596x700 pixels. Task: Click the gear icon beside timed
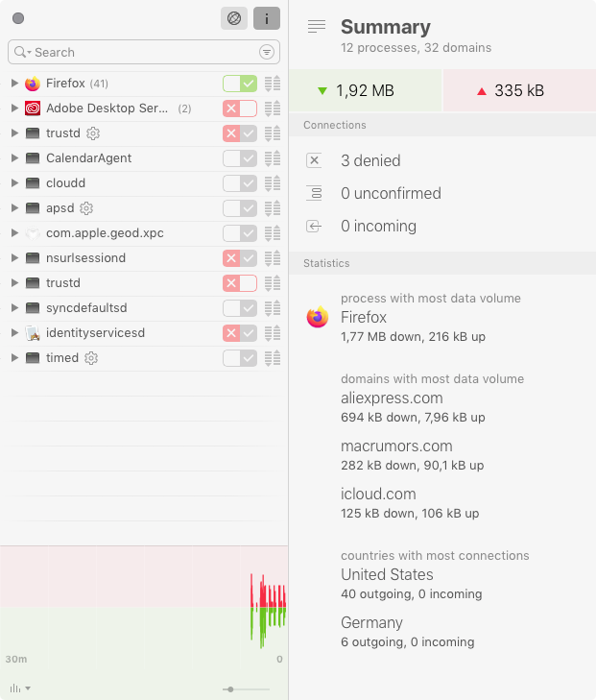(x=91, y=358)
